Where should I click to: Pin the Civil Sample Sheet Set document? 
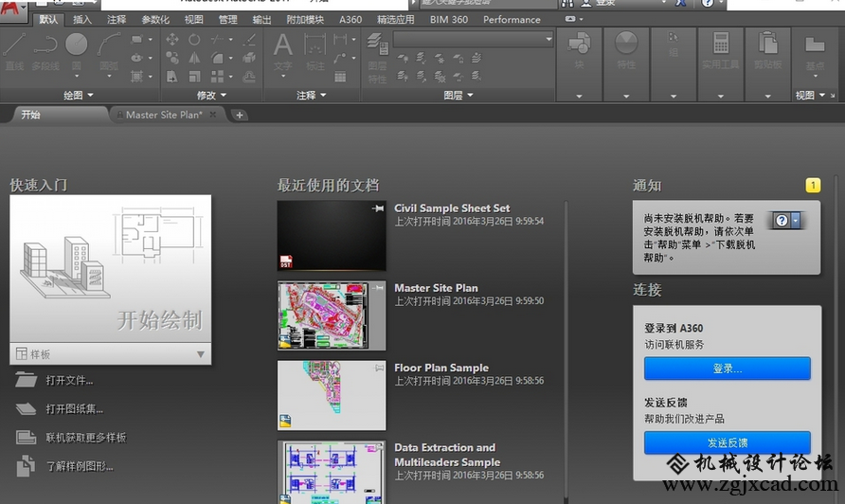coord(379,208)
